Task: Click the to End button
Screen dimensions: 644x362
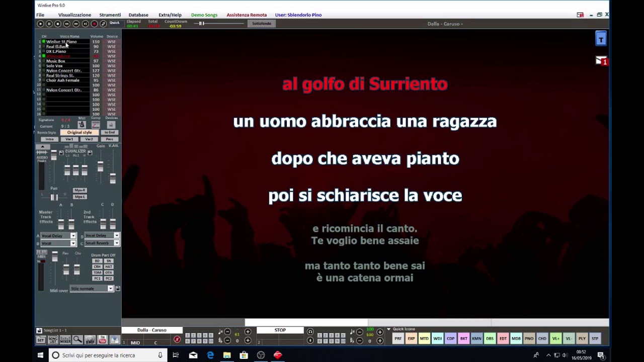Action: click(x=110, y=132)
